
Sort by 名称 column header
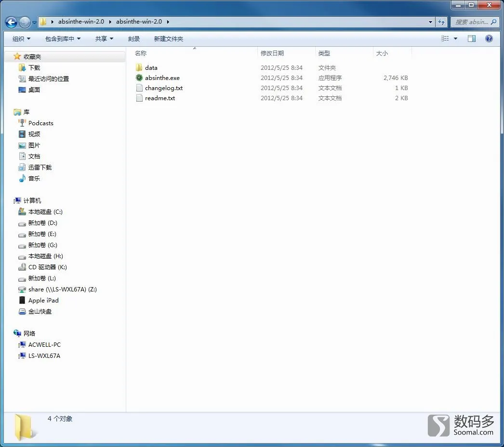[x=141, y=53]
